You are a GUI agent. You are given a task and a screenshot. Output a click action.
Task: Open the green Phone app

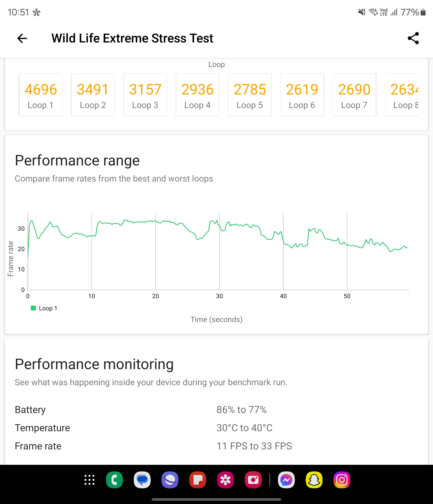(114, 480)
